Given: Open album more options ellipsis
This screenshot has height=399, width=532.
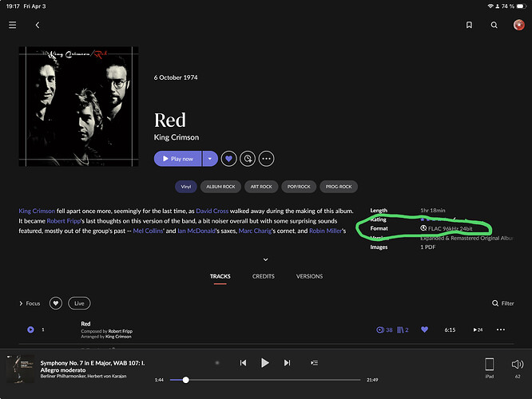Looking at the screenshot, I should coord(266,159).
